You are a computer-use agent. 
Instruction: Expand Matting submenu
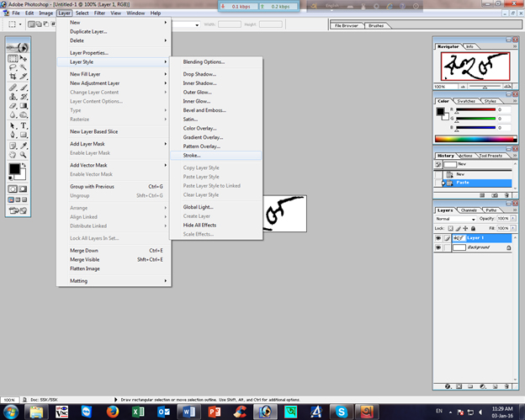coord(114,280)
